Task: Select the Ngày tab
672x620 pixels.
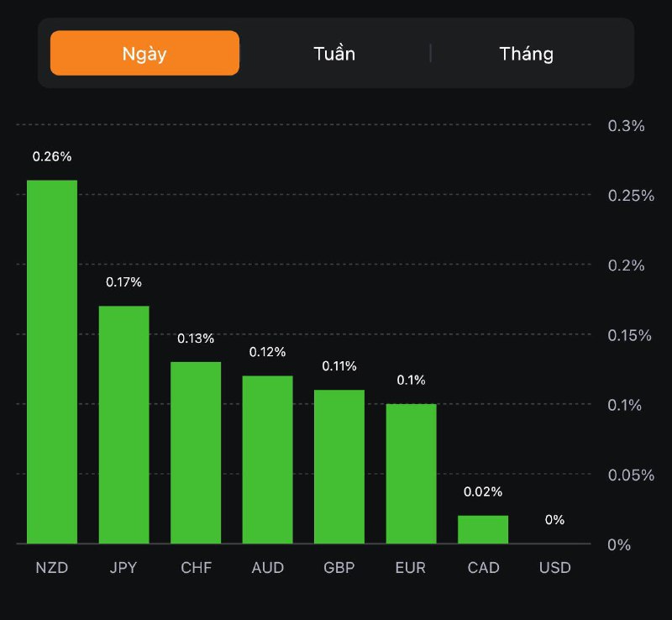Action: pyautogui.click(x=144, y=54)
